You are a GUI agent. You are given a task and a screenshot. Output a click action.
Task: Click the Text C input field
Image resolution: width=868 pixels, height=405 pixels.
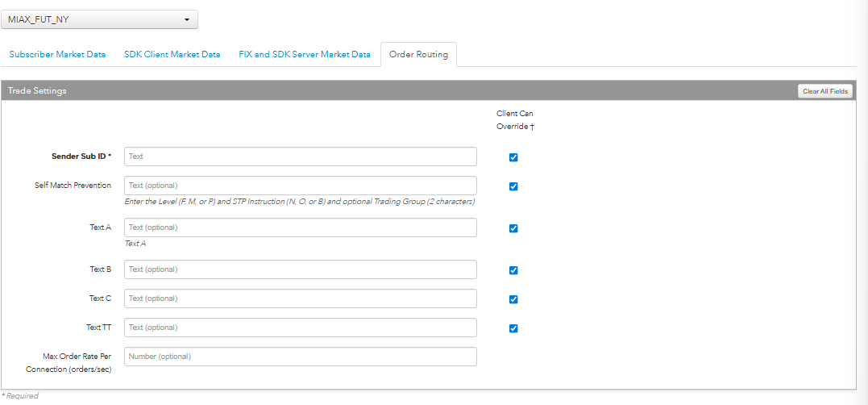pos(300,299)
